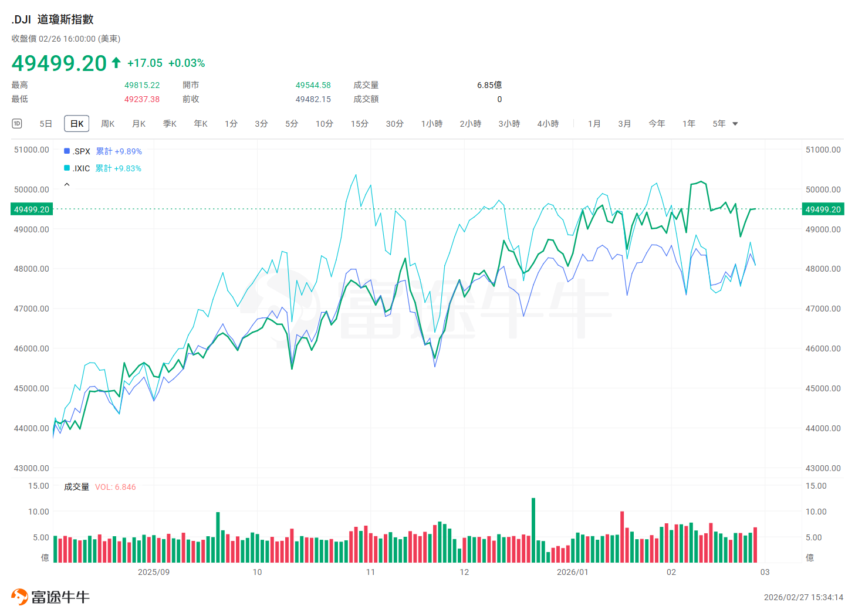855x616 pixels.
Task: Click the green up-arrow price icon
Action: coord(116,62)
